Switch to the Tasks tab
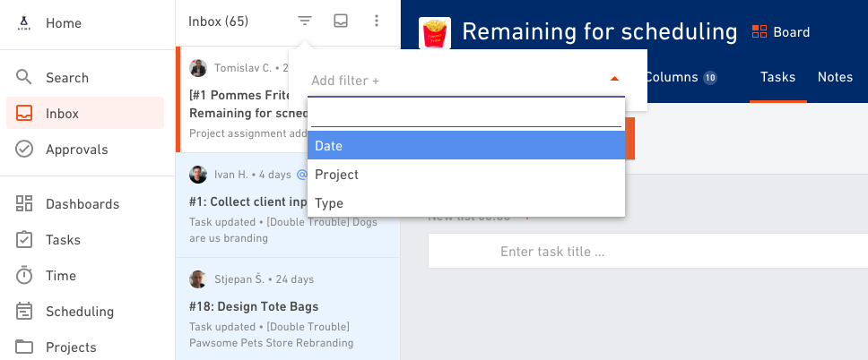Viewport: 868px width, 360px height. tap(777, 77)
